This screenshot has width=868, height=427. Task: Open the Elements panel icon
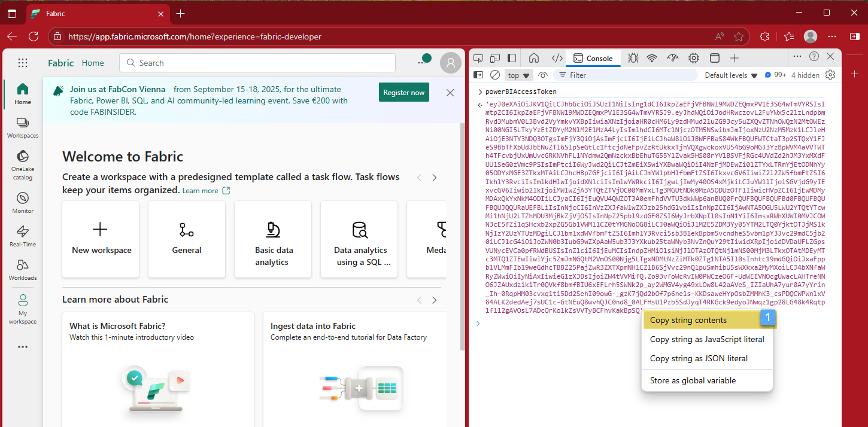[557, 58]
